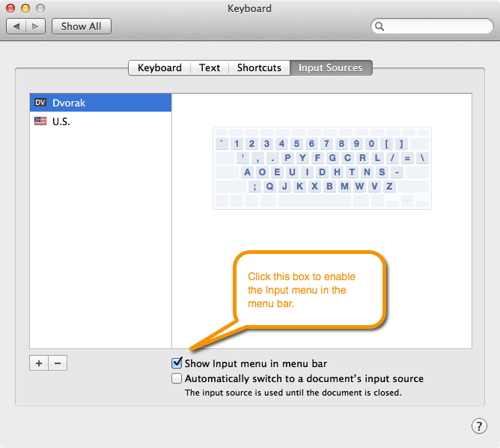Viewport: 500px width, 448px height.
Task: Go to the Shortcuts tab
Action: [x=259, y=67]
